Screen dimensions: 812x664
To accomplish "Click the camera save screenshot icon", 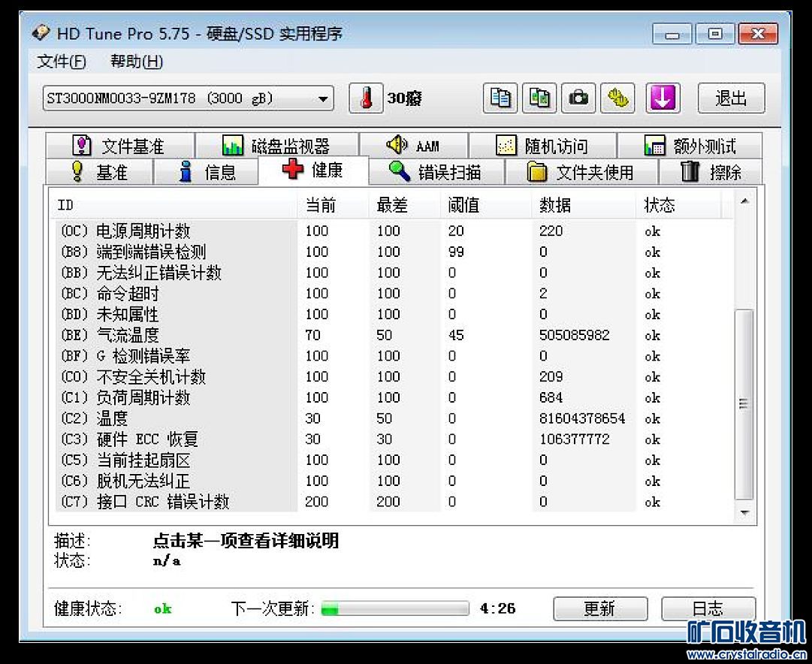I will coord(578,98).
